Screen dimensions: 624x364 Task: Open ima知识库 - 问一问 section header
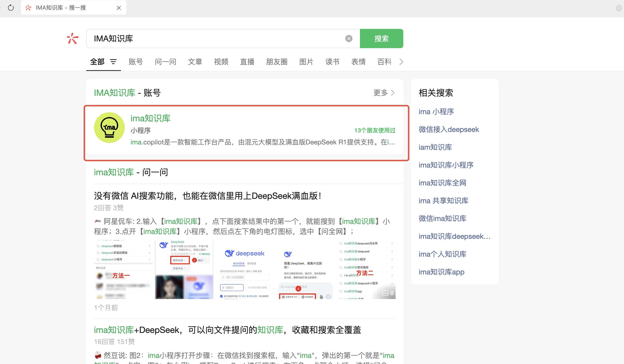pos(131,172)
